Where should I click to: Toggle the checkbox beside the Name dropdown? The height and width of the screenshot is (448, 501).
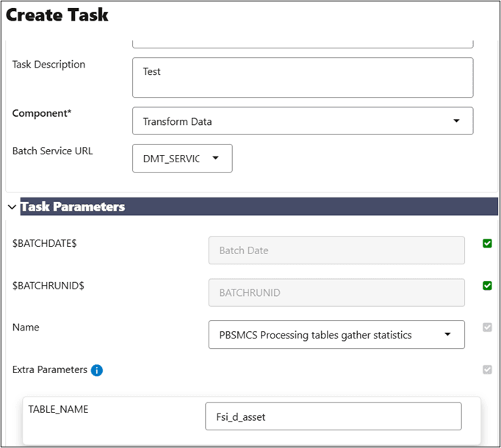[x=487, y=328]
